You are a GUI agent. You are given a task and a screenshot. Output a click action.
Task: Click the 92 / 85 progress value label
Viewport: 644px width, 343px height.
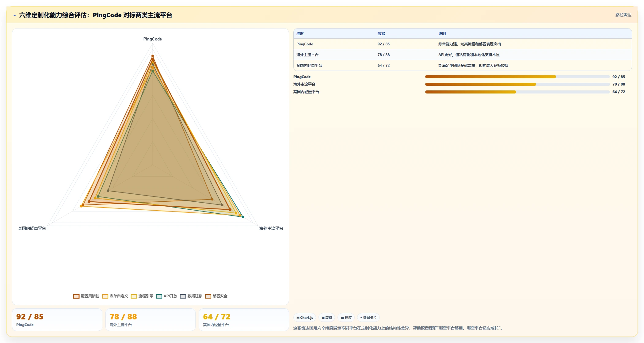(619, 77)
